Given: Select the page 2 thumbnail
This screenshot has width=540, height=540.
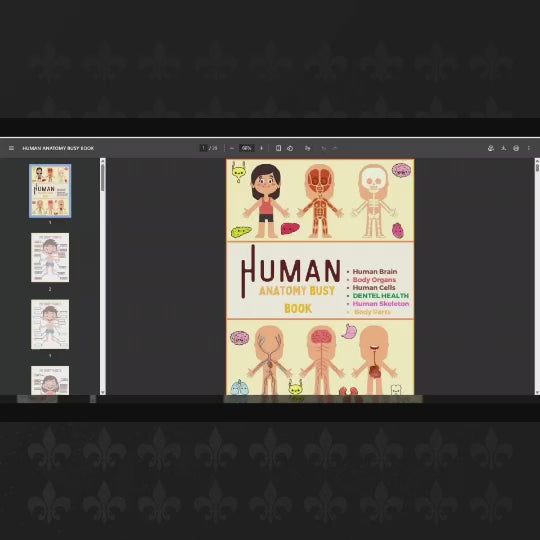Looking at the screenshot, I should click(50, 257).
